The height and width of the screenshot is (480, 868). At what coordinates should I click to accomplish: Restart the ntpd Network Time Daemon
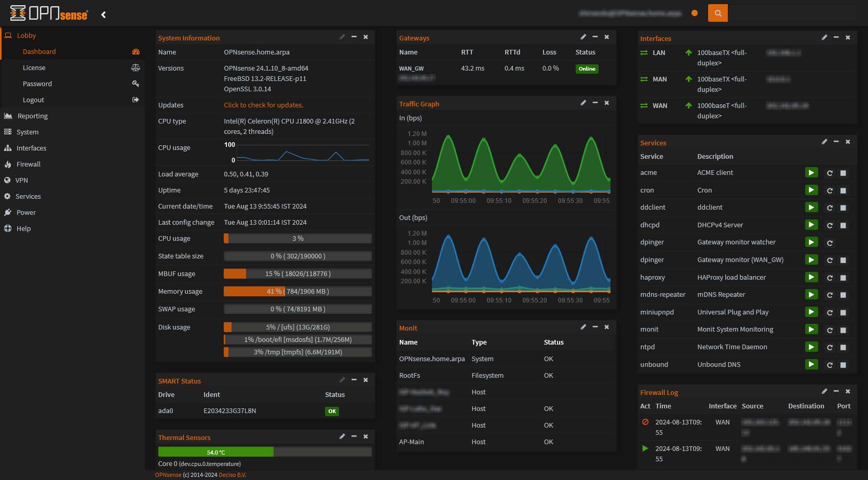830,347
